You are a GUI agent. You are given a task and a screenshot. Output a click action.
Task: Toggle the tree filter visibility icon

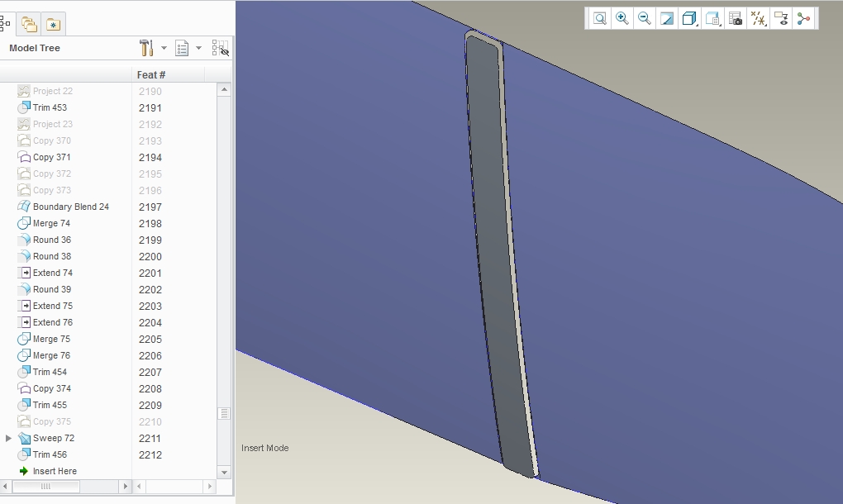pos(220,48)
